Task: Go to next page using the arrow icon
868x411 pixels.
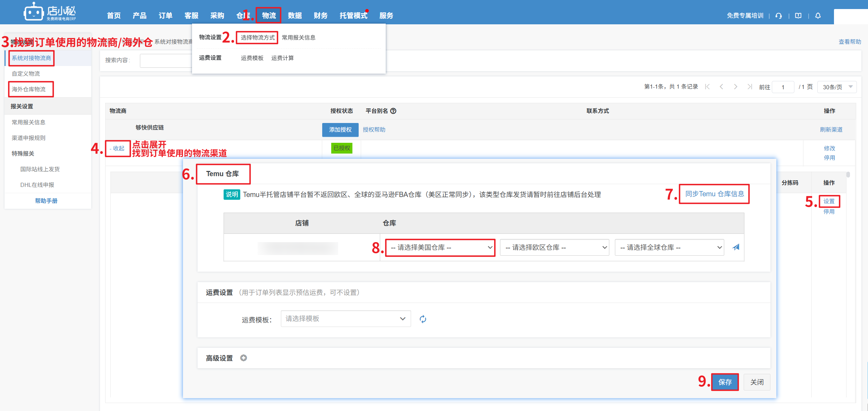Action: coord(735,87)
